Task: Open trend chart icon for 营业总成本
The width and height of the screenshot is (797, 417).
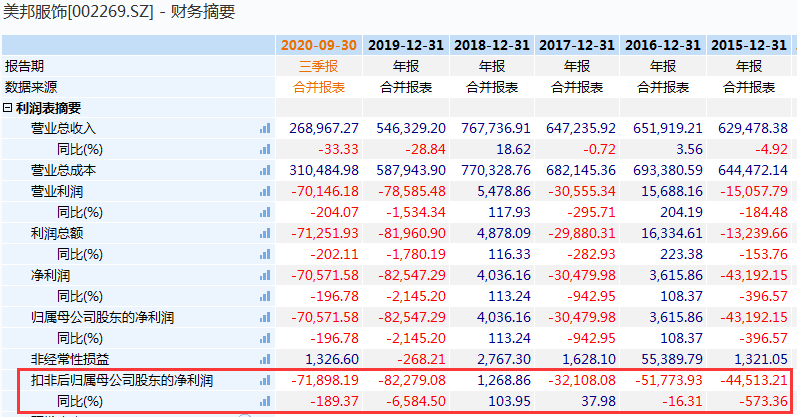Action: [265, 170]
